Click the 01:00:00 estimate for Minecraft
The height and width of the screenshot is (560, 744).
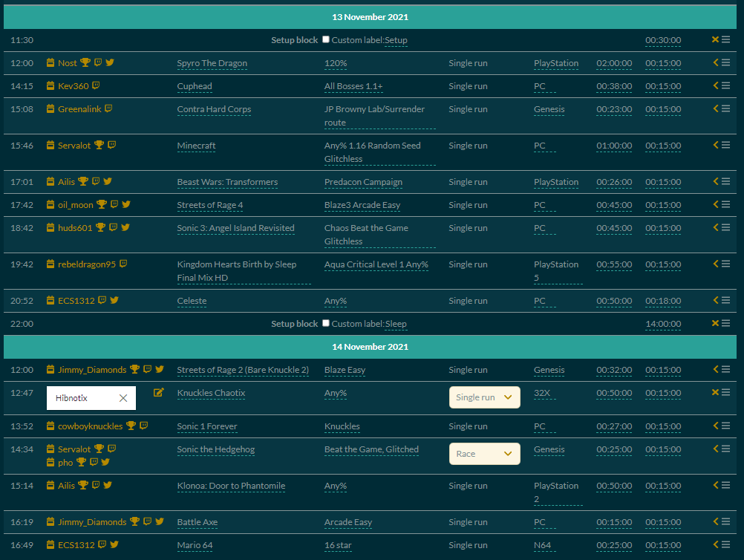pos(614,146)
